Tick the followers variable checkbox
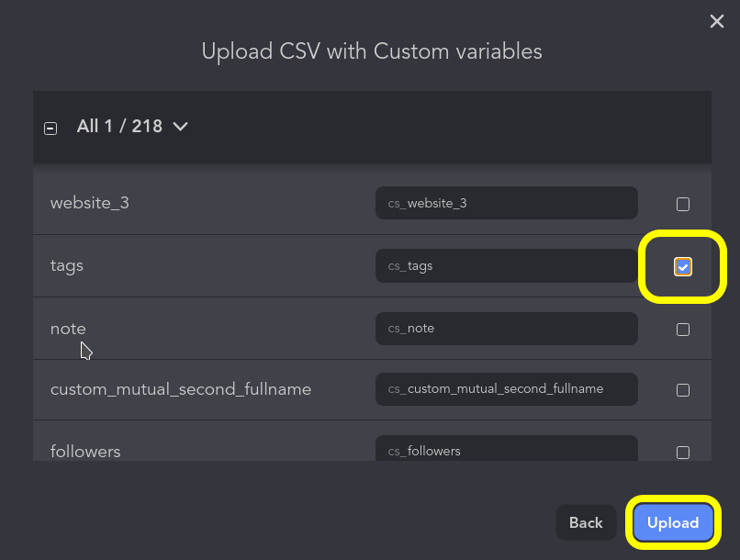Screen dimensions: 740x560 [682, 453]
